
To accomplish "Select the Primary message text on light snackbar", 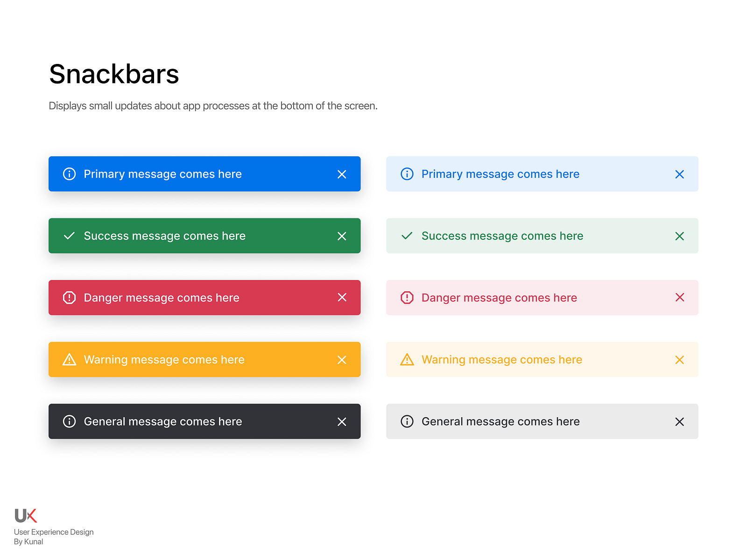I will (500, 174).
